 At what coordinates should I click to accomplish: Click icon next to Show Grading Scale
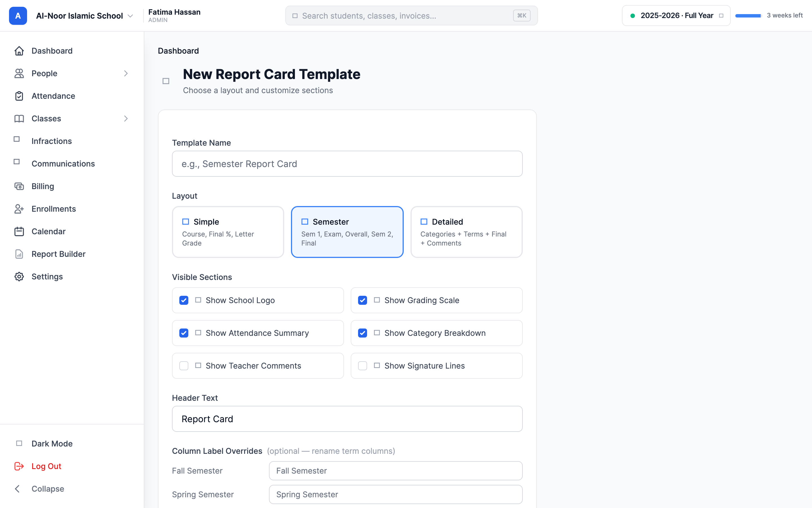pyautogui.click(x=377, y=300)
